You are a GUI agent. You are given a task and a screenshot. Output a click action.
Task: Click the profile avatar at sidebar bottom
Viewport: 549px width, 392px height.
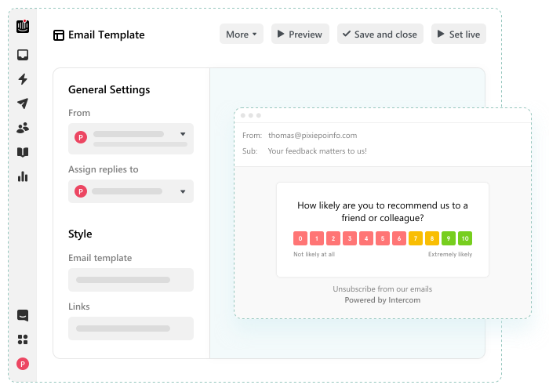pos(23,364)
